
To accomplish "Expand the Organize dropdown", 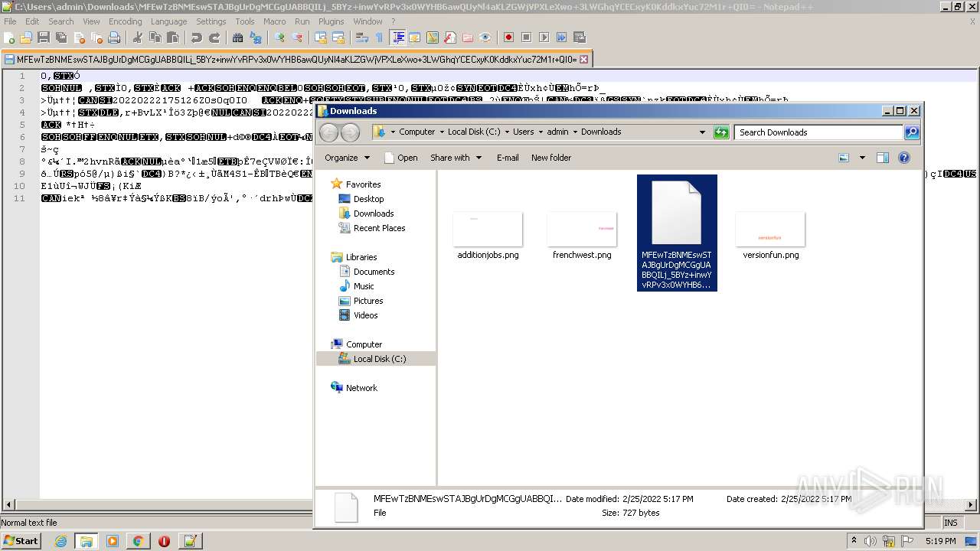I will [x=347, y=158].
